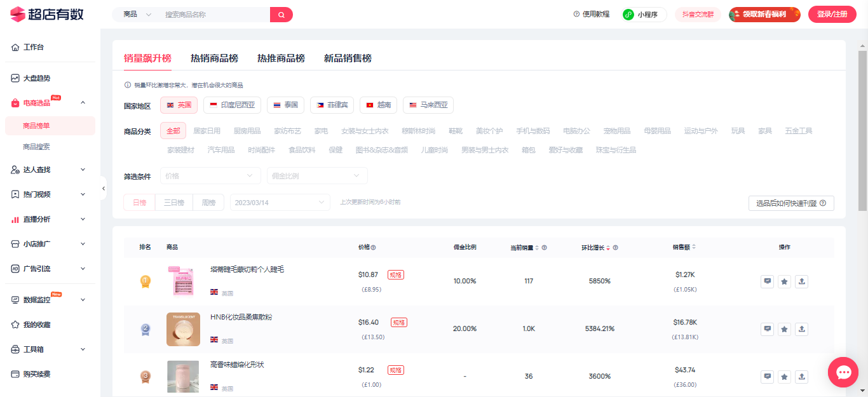
Task: Open the customer service chat bubble
Action: pyautogui.click(x=843, y=372)
